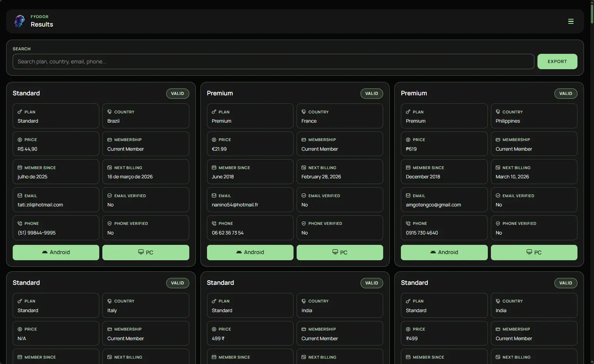Click VALID badge on France Premium card
Image resolution: width=594 pixels, height=364 pixels.
pyautogui.click(x=372, y=93)
